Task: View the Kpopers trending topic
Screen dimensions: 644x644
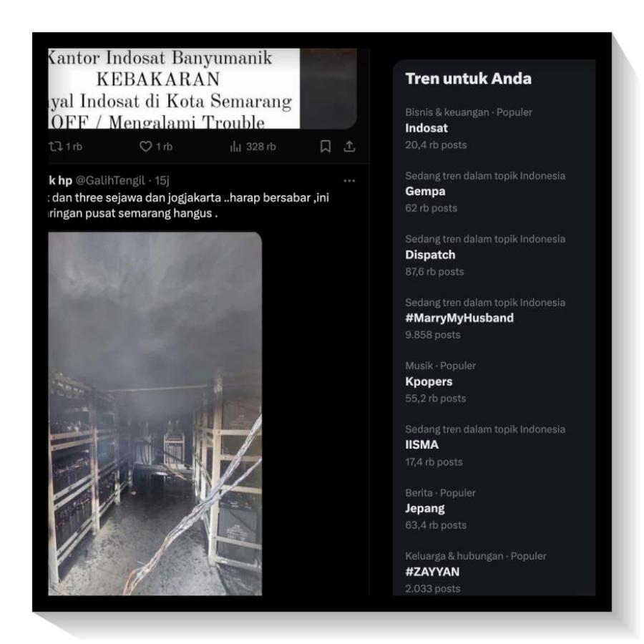Action: 494,381
